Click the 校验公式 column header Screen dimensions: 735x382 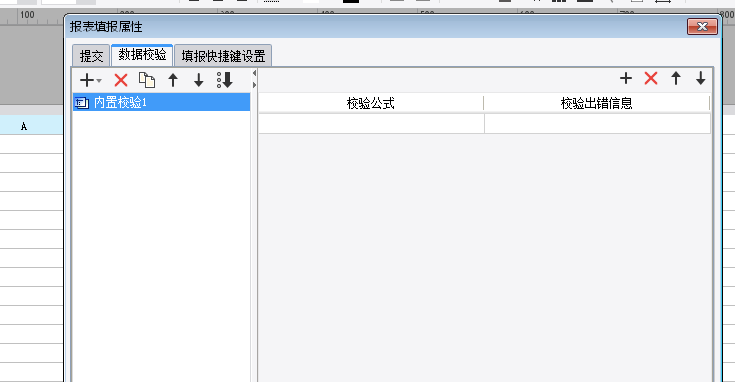[371, 103]
